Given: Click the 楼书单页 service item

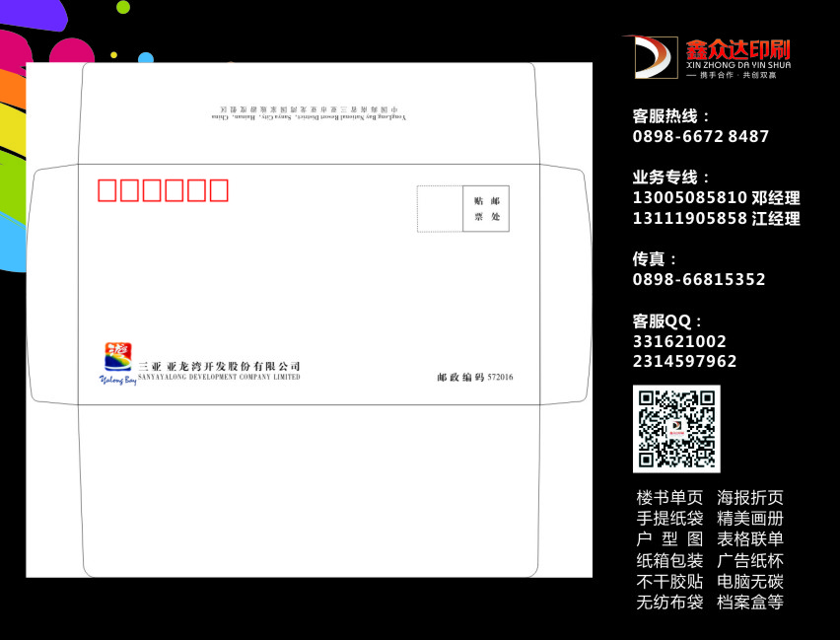Looking at the screenshot, I should (x=669, y=498).
